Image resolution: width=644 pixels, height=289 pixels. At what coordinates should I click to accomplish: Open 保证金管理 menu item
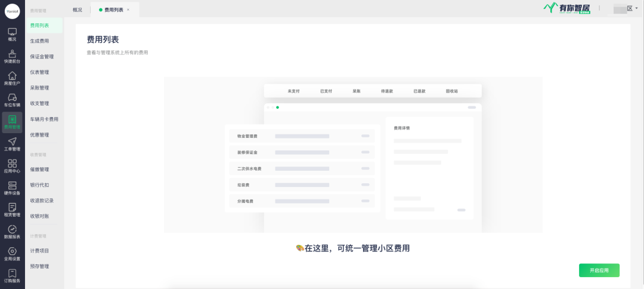click(x=42, y=57)
